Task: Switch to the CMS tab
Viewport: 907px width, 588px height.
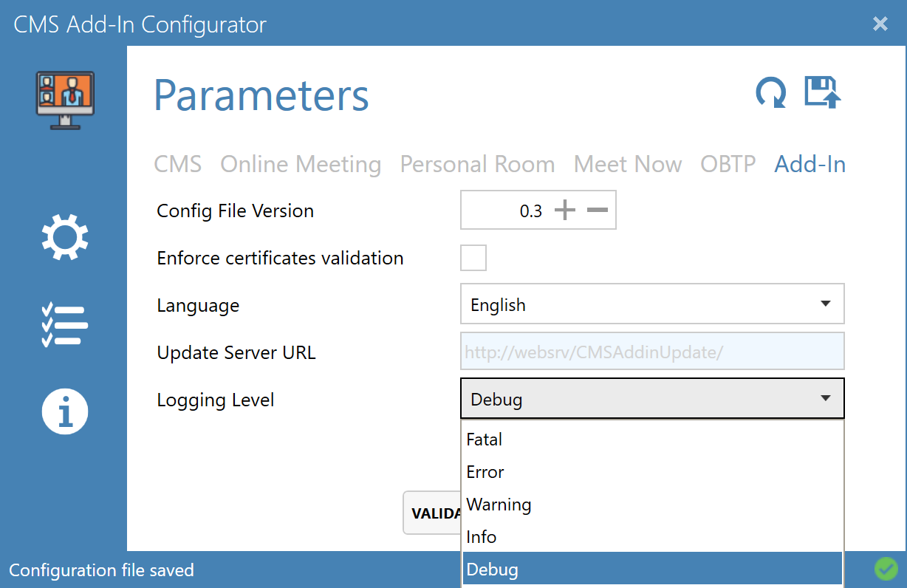Action: 177,164
